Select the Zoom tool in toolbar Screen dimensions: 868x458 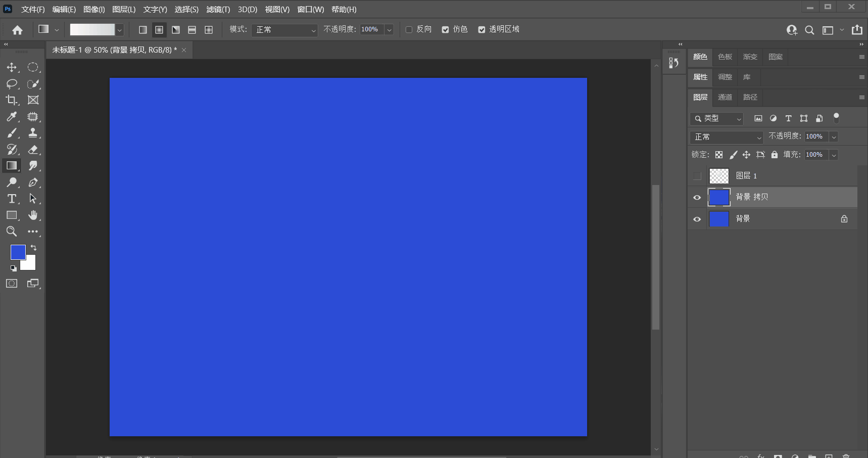point(12,232)
